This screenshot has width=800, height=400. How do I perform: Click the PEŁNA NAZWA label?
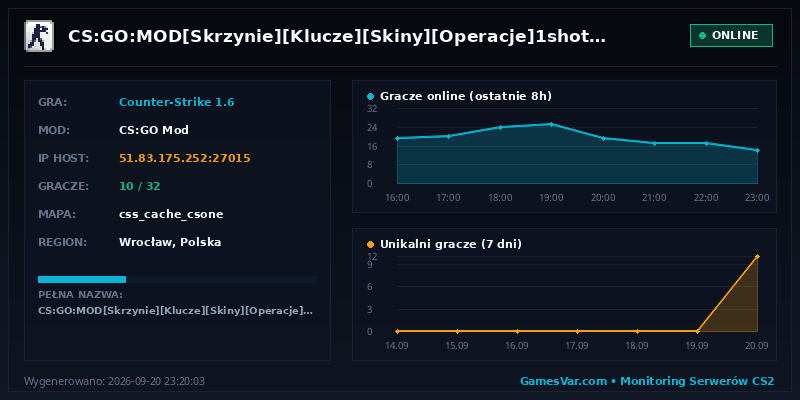point(80,295)
